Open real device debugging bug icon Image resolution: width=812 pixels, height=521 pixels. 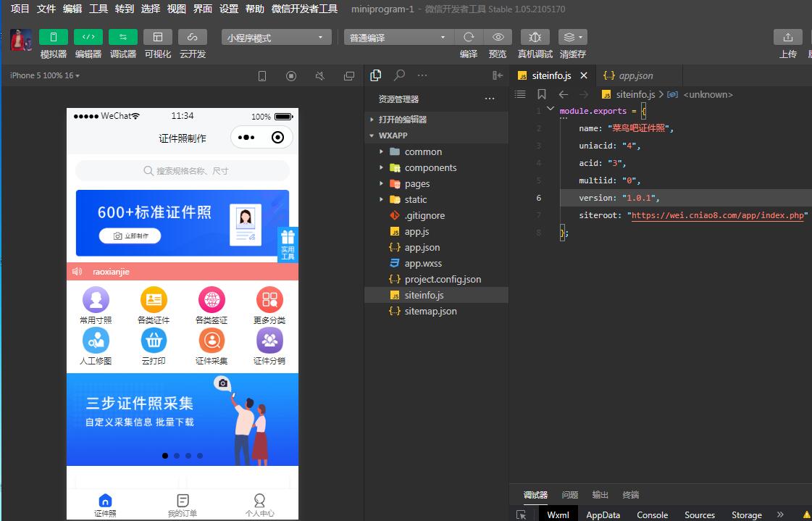coord(535,37)
